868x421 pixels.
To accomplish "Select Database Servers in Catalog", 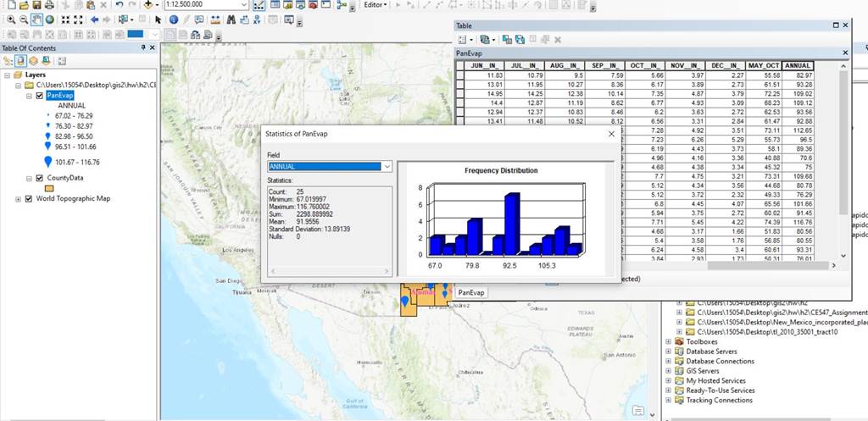I will [x=711, y=352].
